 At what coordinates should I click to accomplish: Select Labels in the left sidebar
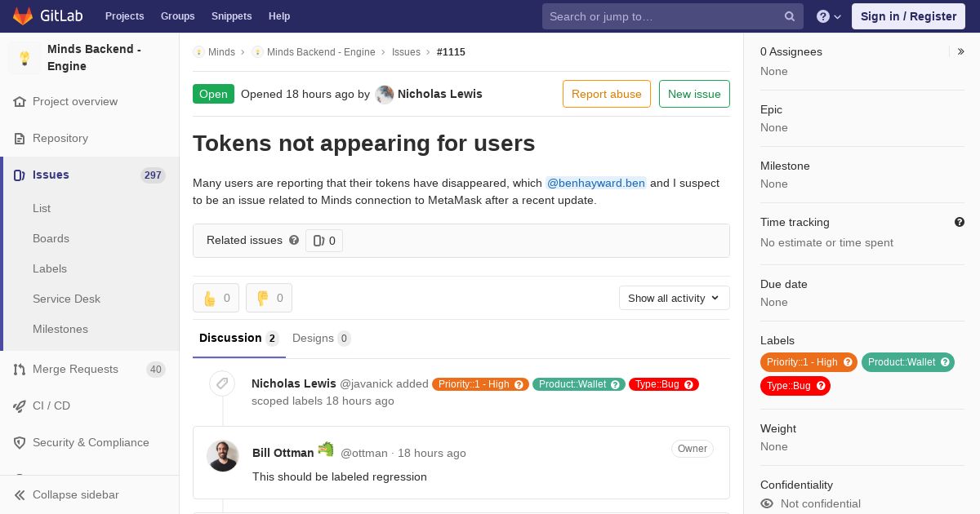tap(50, 269)
